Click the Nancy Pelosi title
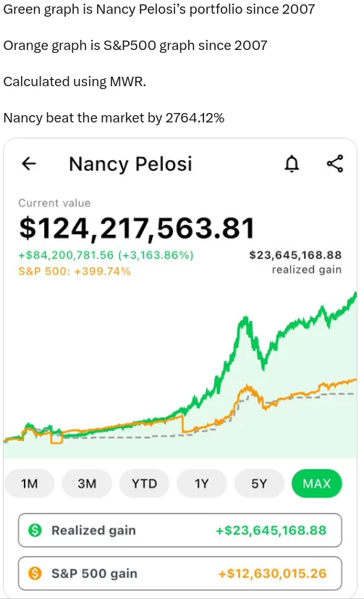 click(x=130, y=164)
